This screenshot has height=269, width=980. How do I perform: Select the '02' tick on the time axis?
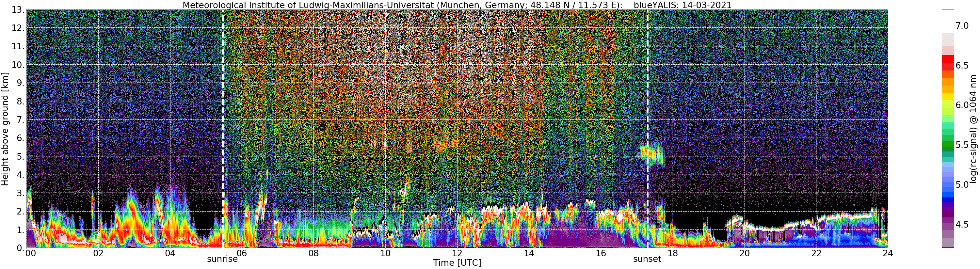tap(98, 253)
